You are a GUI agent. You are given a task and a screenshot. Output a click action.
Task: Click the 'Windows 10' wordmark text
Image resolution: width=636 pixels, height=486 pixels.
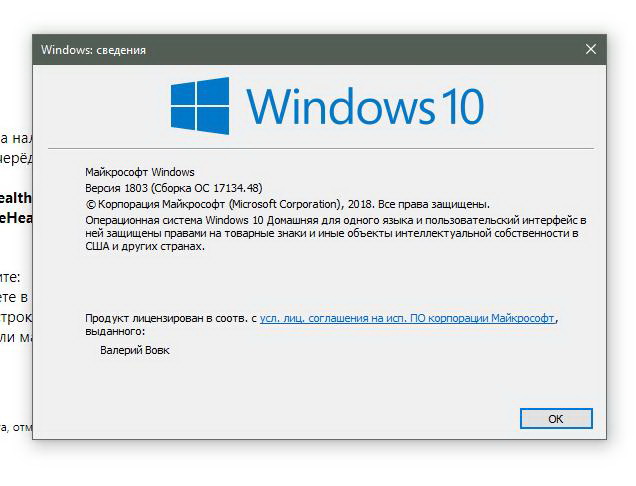365,106
